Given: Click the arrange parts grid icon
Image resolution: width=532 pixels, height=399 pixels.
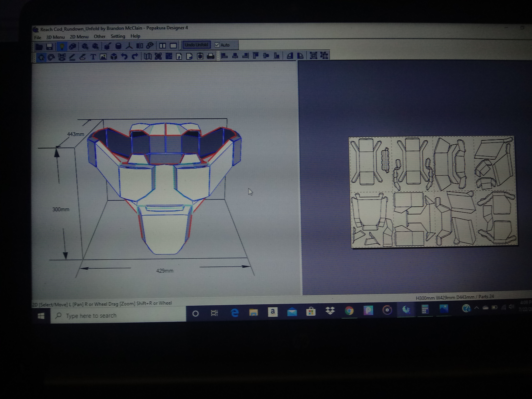Looking at the screenshot, I should (x=169, y=56).
